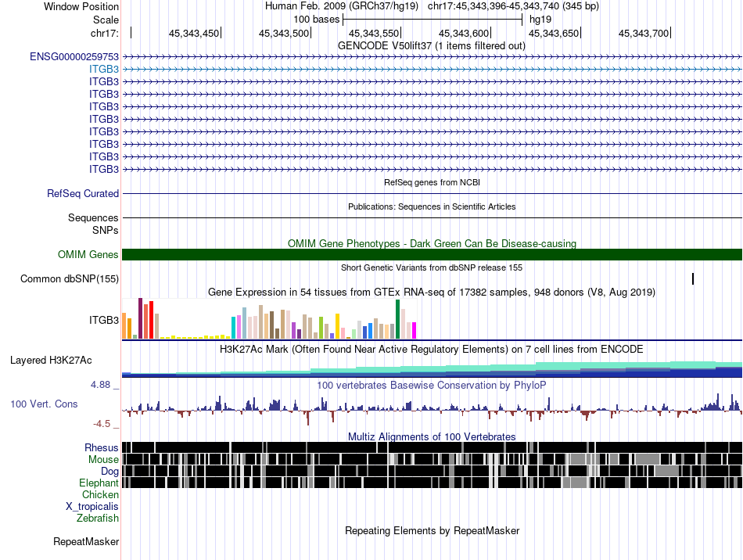
Task: Click the cyan GTEx expression bar
Action: click(233, 328)
